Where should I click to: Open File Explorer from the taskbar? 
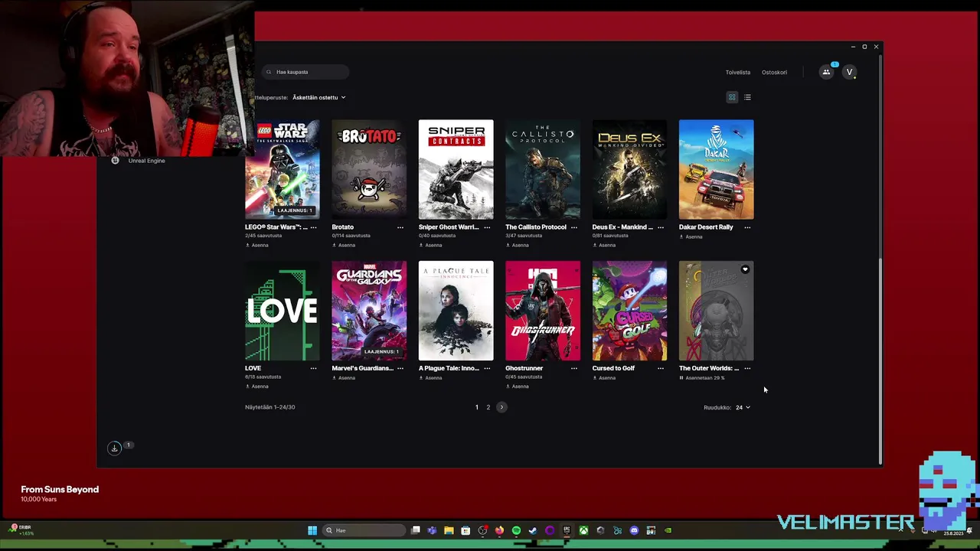click(449, 530)
